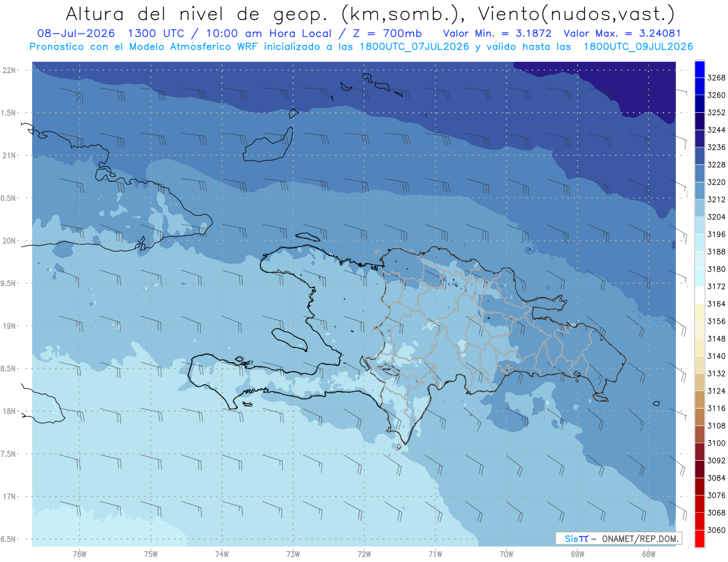
Task: Select the forecast date '08-Jul-2026'
Action: pos(78,33)
